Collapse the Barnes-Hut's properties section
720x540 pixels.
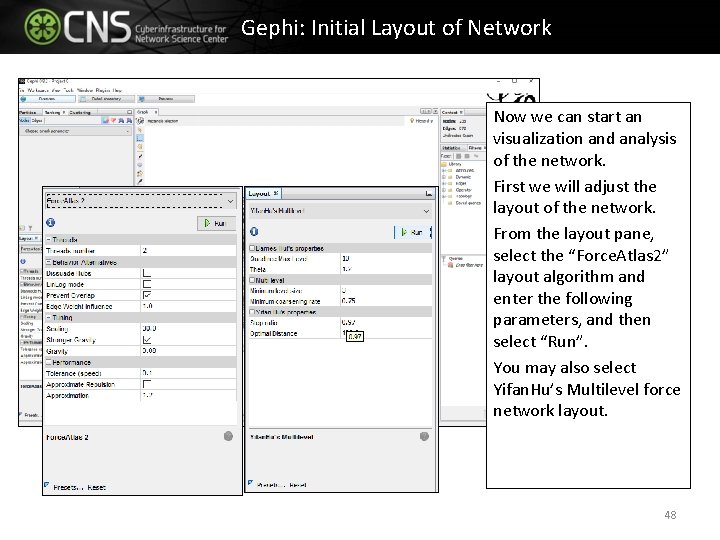tap(252, 248)
